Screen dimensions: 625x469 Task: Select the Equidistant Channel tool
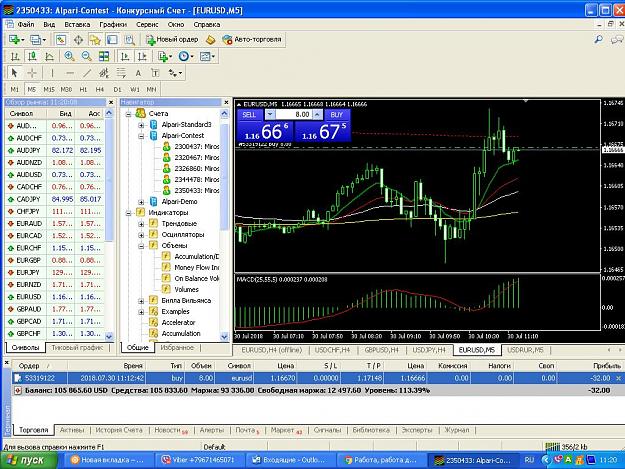[x=104, y=73]
